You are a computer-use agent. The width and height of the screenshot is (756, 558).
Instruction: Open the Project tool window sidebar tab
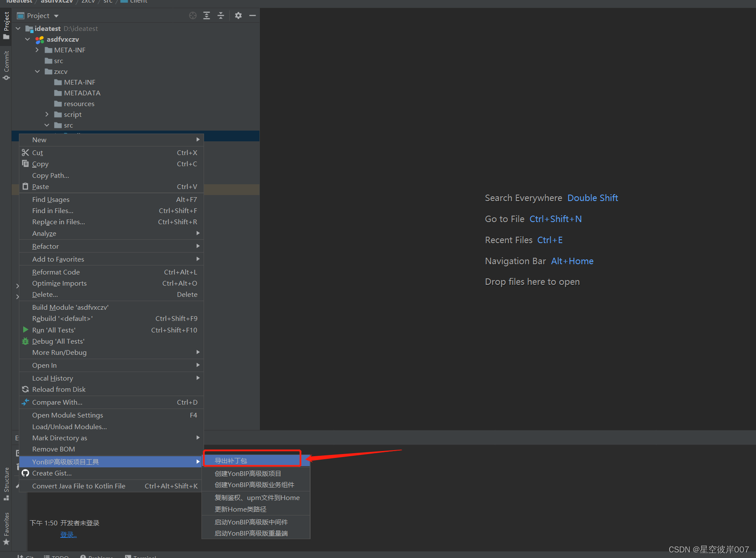point(6,25)
